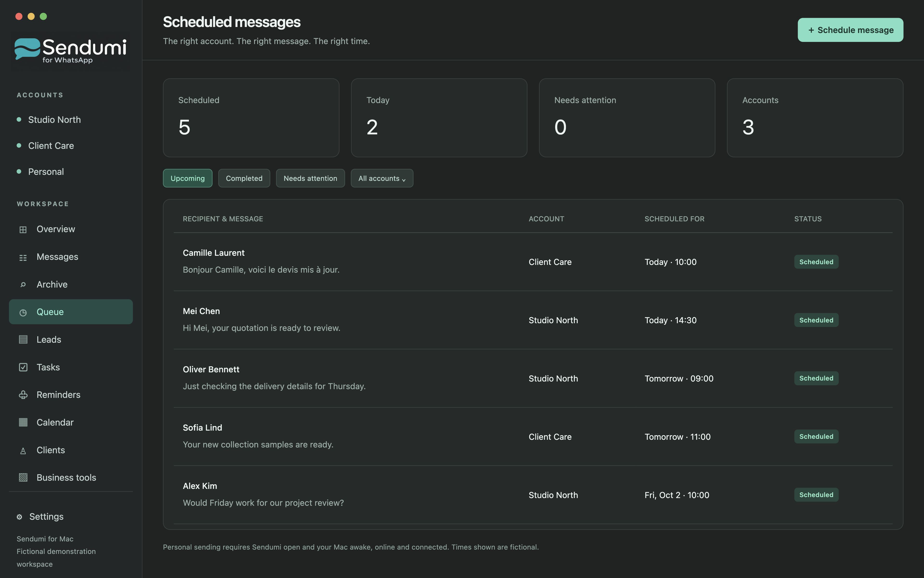The image size is (924, 578).
Task: Open Settings at sidebar bottom
Action: (40, 516)
